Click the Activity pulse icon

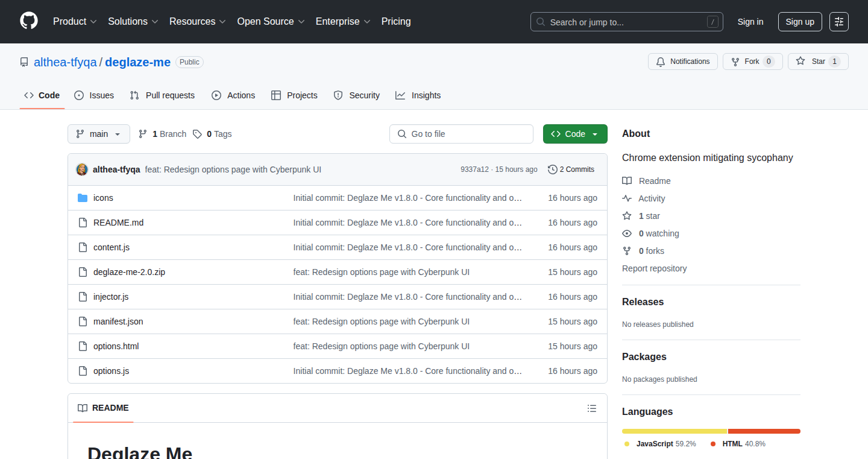[x=627, y=198]
